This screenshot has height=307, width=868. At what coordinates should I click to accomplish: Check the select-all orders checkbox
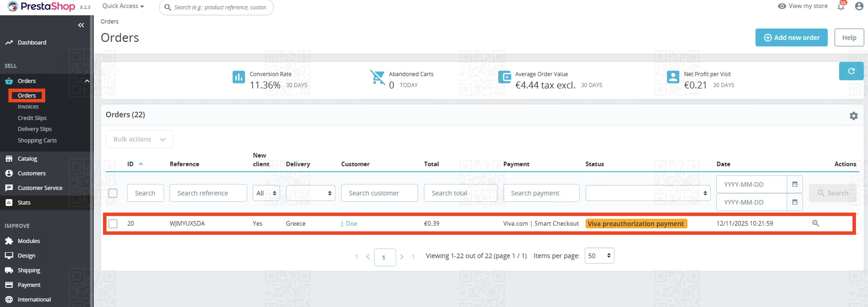tap(113, 193)
